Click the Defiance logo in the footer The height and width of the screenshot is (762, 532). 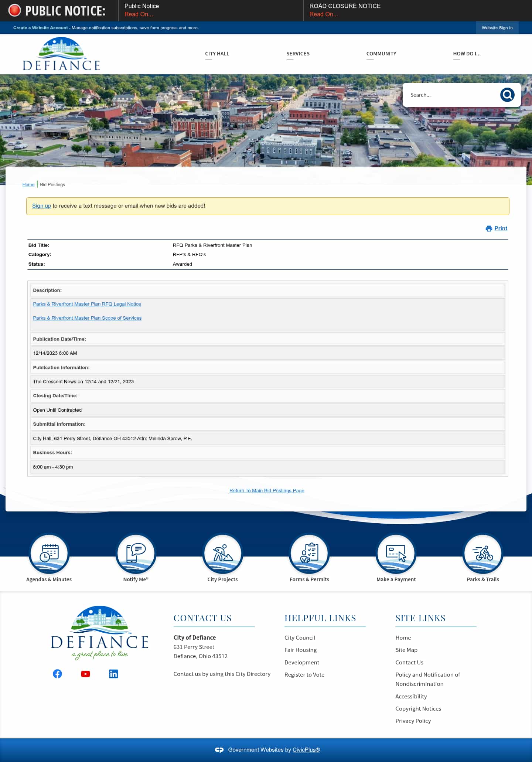(100, 633)
